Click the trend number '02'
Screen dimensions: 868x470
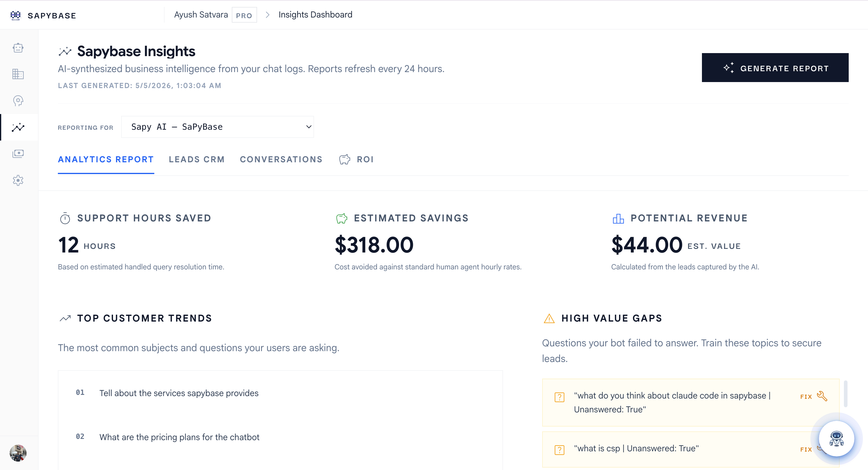coord(80,436)
